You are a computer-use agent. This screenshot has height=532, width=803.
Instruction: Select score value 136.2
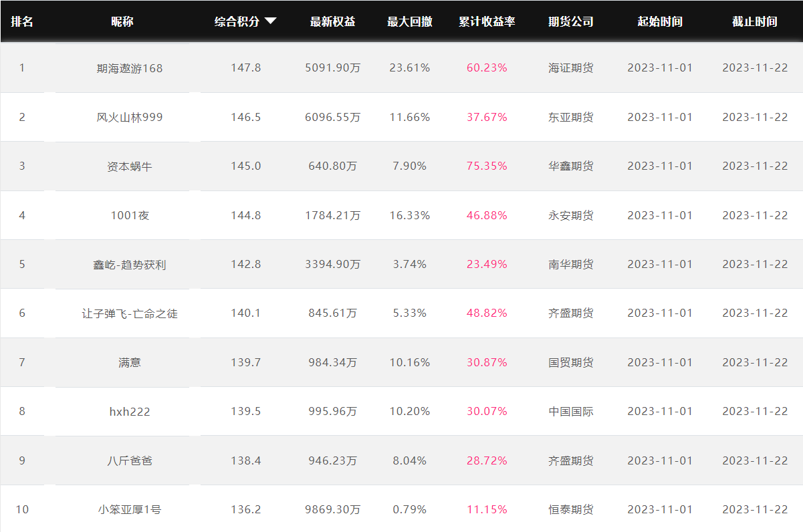click(245, 509)
